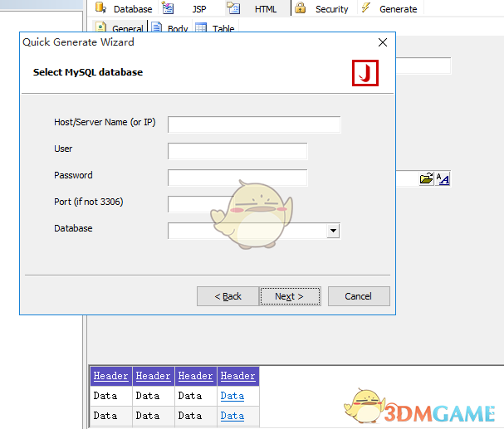Click the Body sub-tab document icon
504x429 pixels.
tap(157, 27)
